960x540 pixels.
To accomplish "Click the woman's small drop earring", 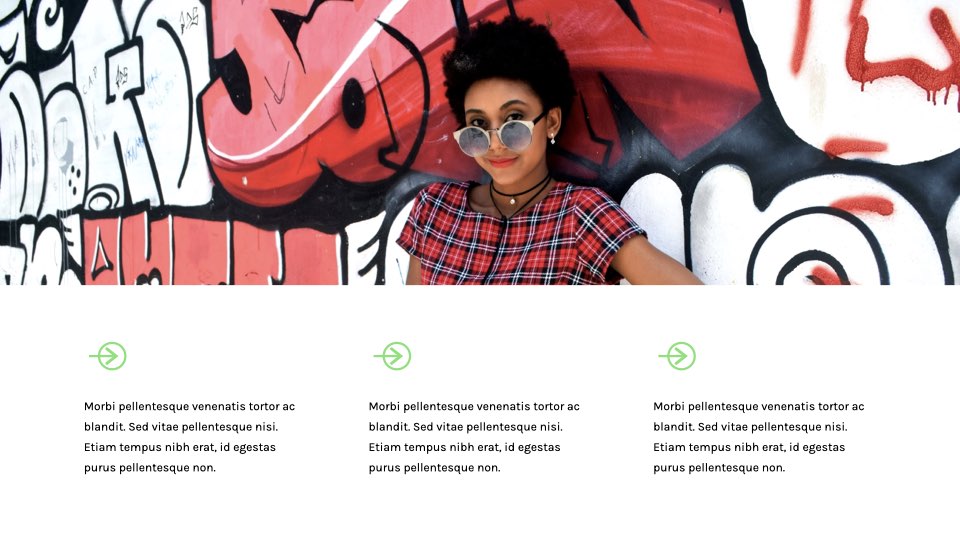I will click(x=552, y=140).
